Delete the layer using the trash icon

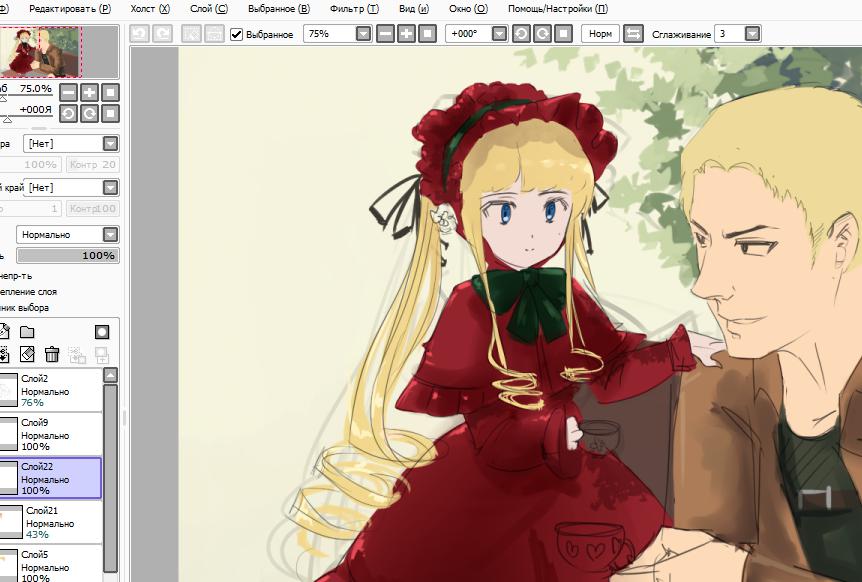pos(52,354)
